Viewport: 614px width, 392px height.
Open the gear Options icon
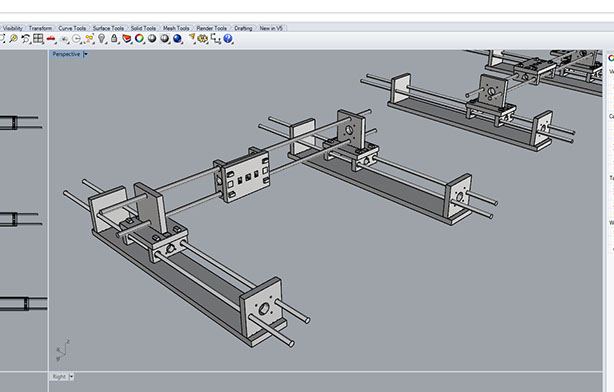202,39
